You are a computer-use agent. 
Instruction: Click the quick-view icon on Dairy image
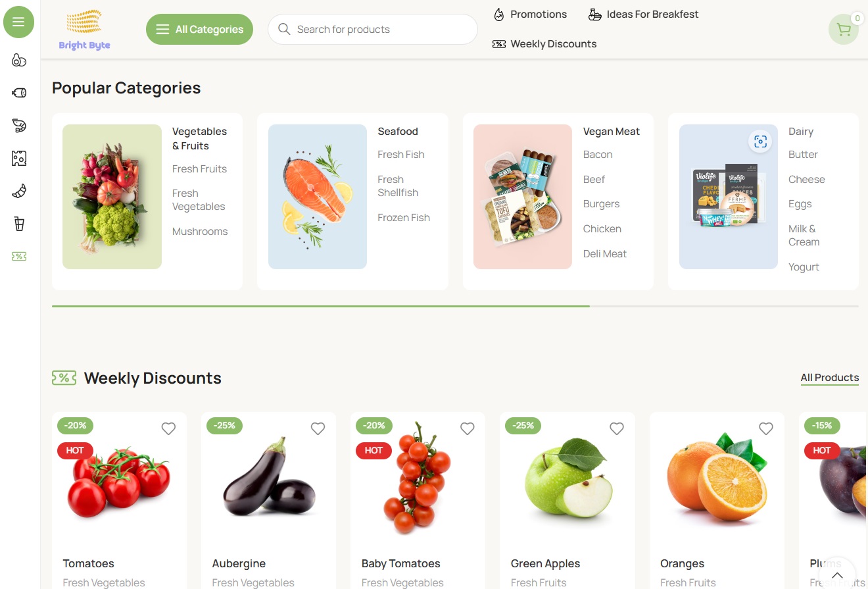click(760, 141)
